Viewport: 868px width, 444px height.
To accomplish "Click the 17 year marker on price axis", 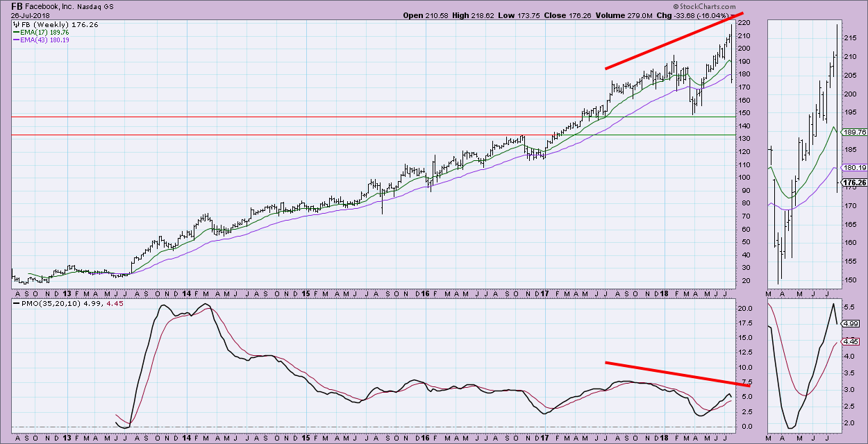I will coord(544,293).
